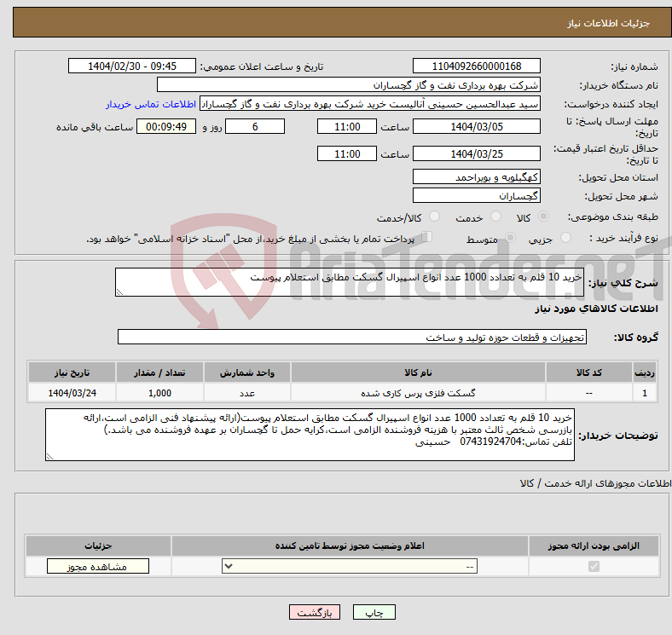The width and height of the screenshot is (672, 635).
Task: Click the کد کالا column header
Action: coord(589,372)
